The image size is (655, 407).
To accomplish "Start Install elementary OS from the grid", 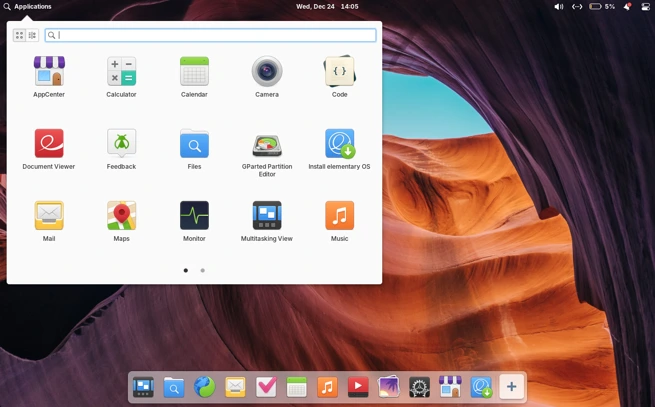I will click(340, 149).
